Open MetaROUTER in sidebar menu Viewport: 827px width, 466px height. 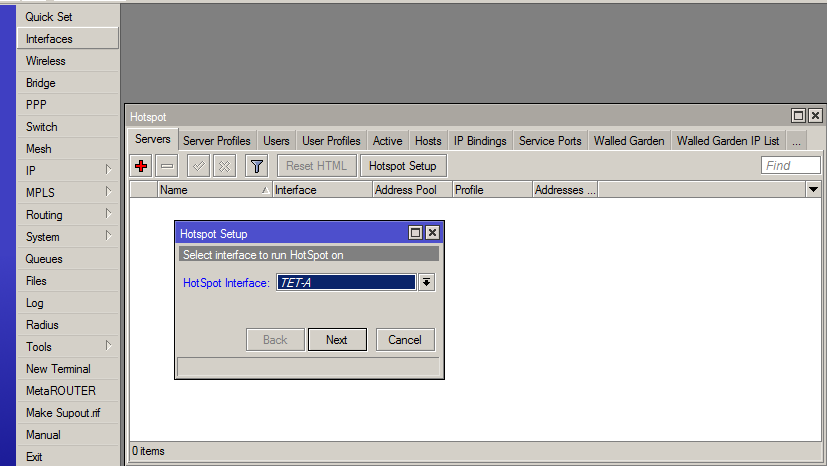68,391
